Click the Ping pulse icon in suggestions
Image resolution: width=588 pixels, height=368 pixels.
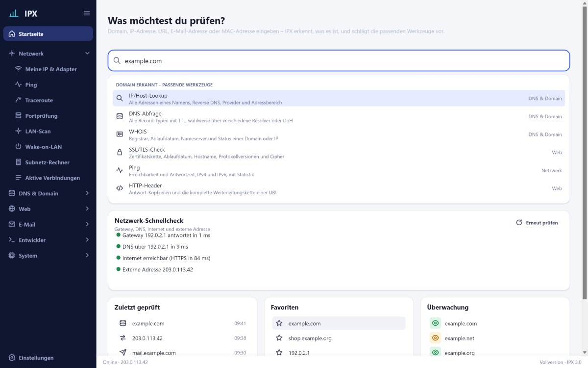(120, 170)
